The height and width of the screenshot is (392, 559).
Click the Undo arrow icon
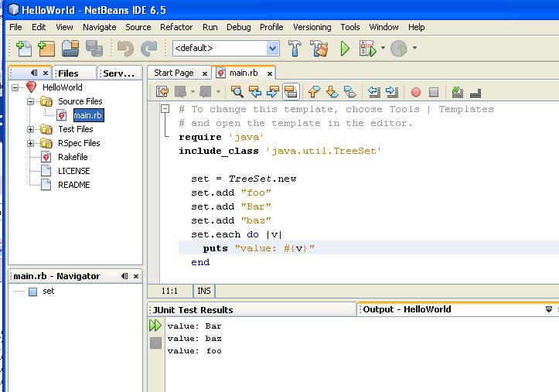[x=125, y=49]
